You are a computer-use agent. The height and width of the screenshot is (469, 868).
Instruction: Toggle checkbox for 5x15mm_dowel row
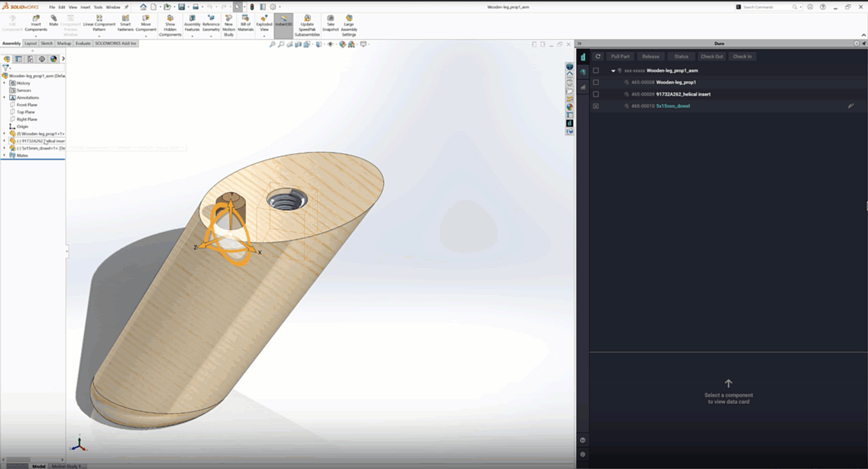pyautogui.click(x=596, y=106)
